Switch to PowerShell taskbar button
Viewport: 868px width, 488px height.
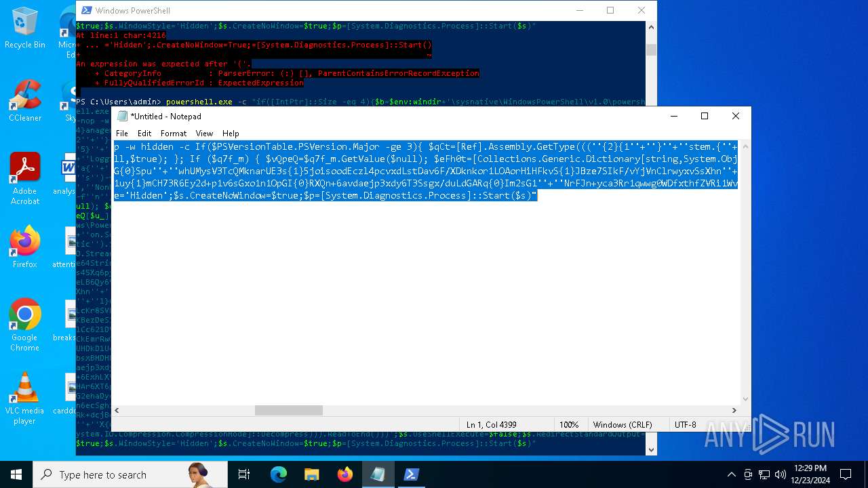coord(411,474)
